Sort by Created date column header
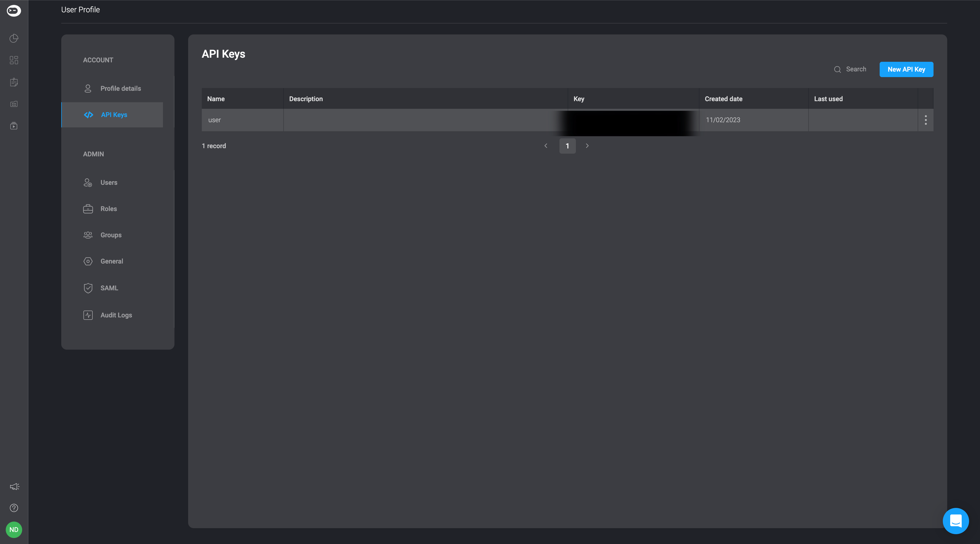Image resolution: width=980 pixels, height=544 pixels. [x=723, y=99]
